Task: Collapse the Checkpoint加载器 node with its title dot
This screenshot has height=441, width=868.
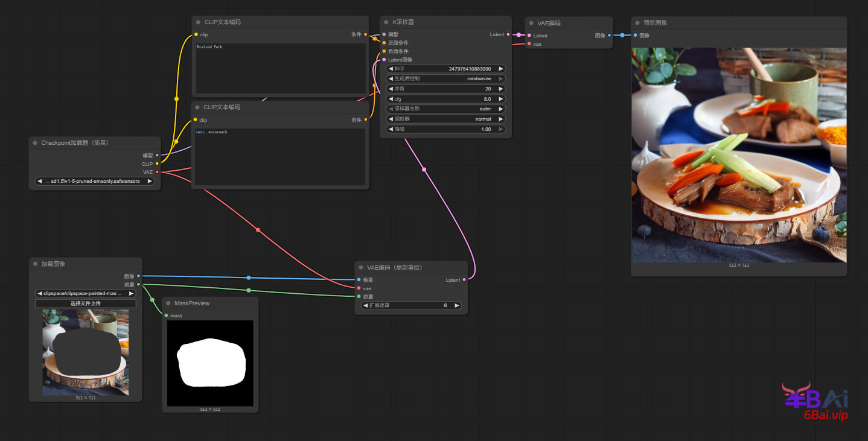Action: (x=35, y=143)
